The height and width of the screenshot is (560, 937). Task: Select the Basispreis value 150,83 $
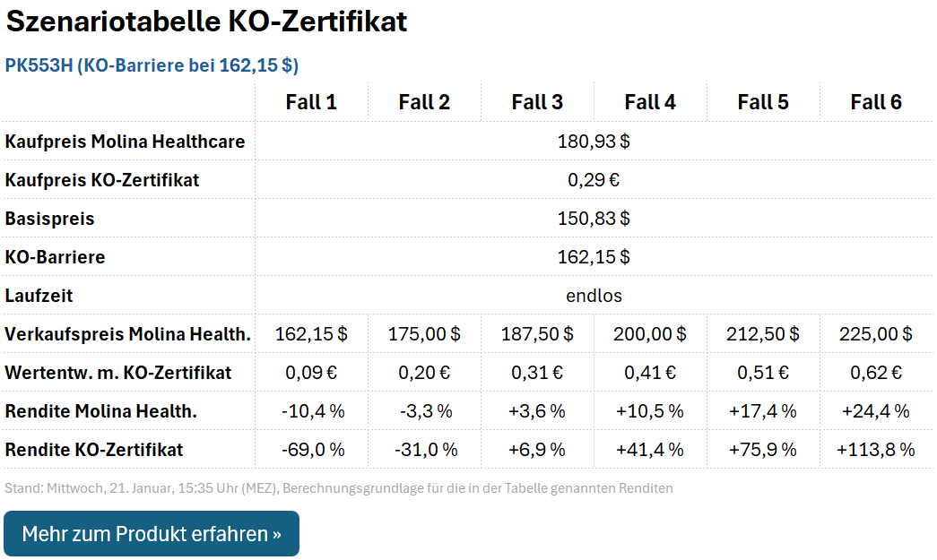pyautogui.click(x=594, y=219)
